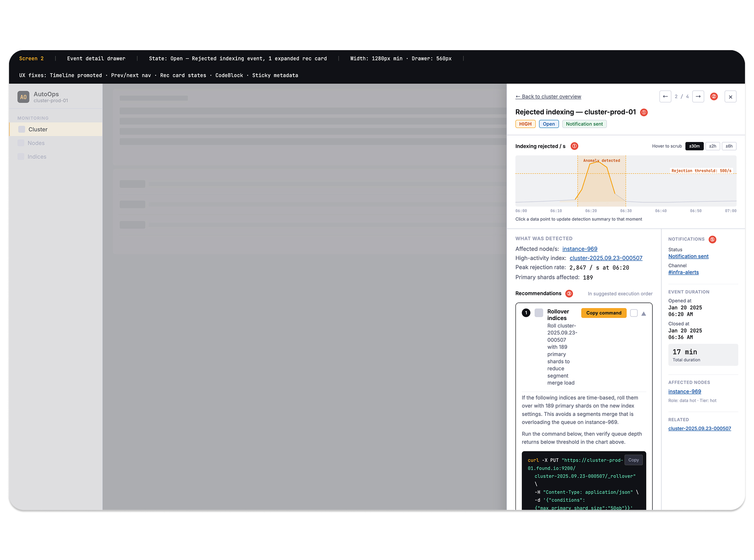
Task: Click annotation badge ② beside the pagination arrows
Action: tap(714, 96)
